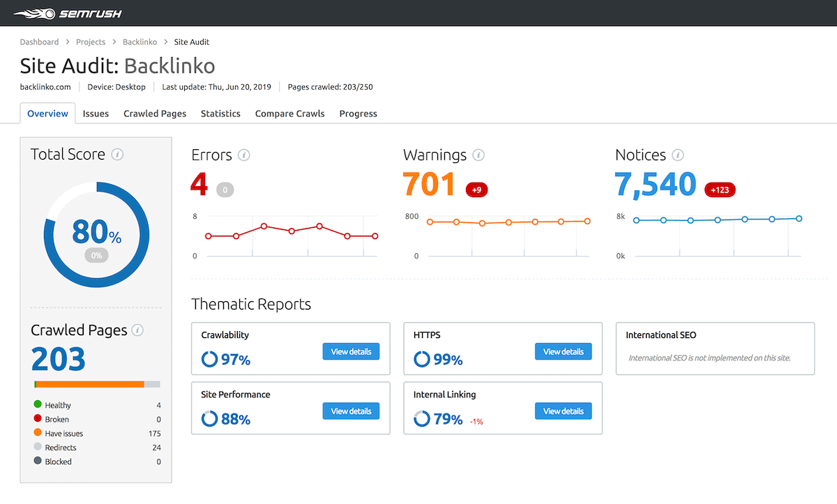Image resolution: width=837 pixels, height=504 pixels.
Task: Click the 0% score change badge
Action: 96,255
